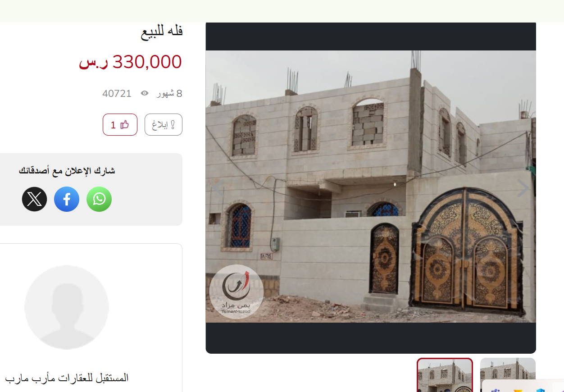Click the Teams icon at bottom edge
This screenshot has height=392, width=564.
tap(496, 389)
